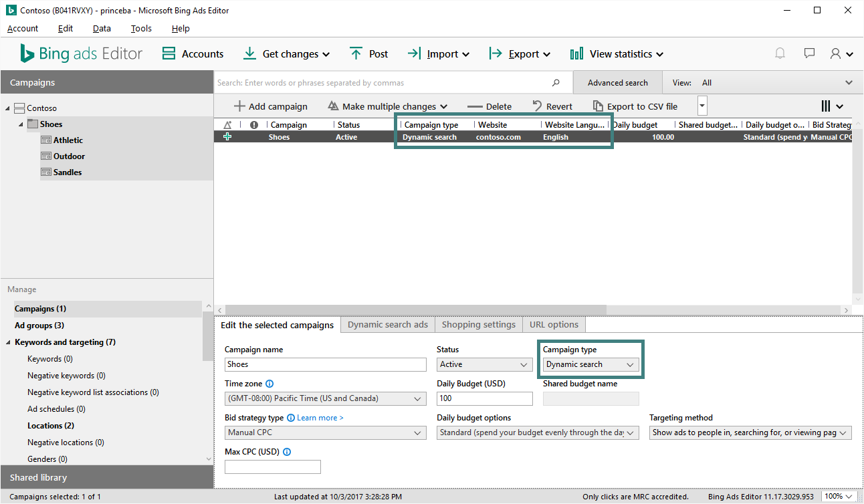Click the grid horizontal scrollbar
Screen dimensions: 864x504
point(415,310)
